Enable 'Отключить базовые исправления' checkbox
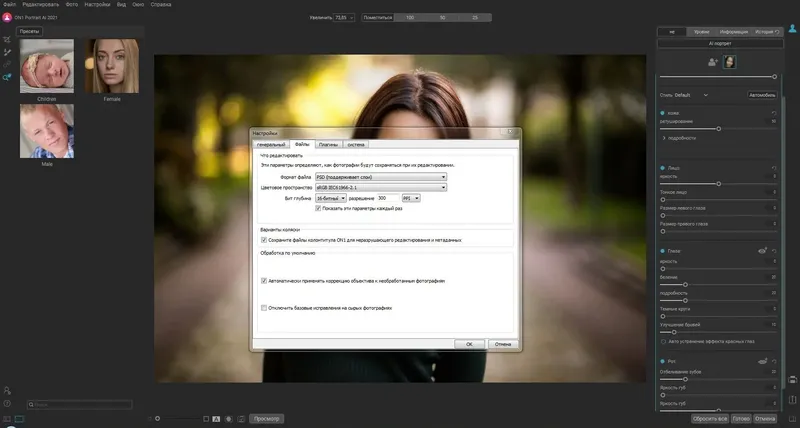 click(x=264, y=308)
